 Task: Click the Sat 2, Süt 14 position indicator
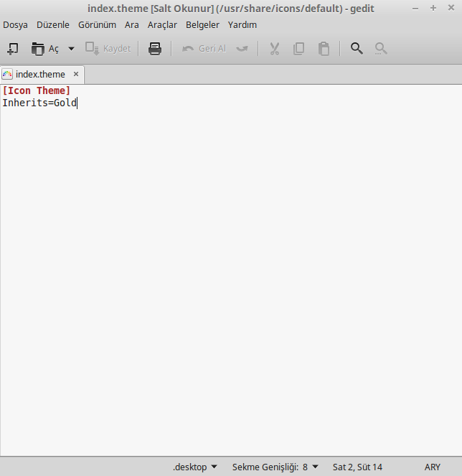click(x=357, y=467)
